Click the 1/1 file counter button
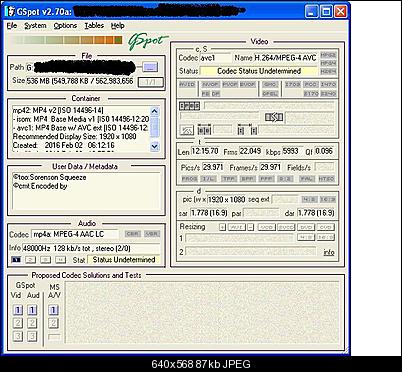The image size is (402, 372). (x=151, y=82)
